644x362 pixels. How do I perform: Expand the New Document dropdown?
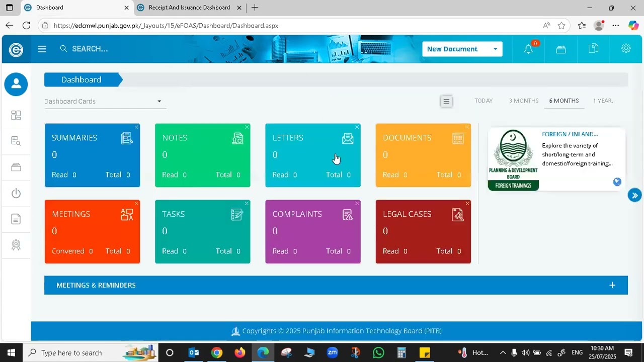click(x=462, y=49)
